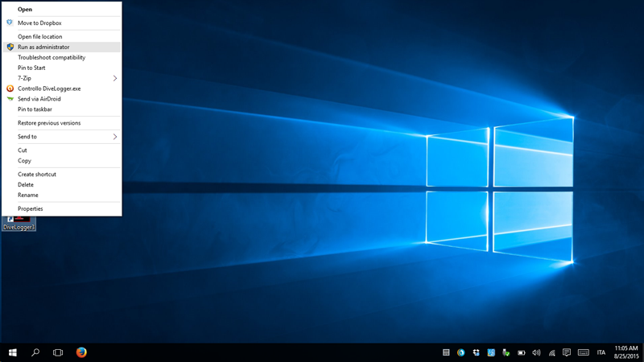The height and width of the screenshot is (362, 644).
Task: Open the Send to entry
Action: tap(62, 136)
